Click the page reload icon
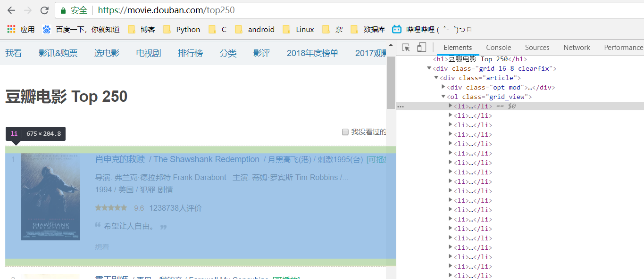The width and height of the screenshot is (644, 279). click(45, 10)
